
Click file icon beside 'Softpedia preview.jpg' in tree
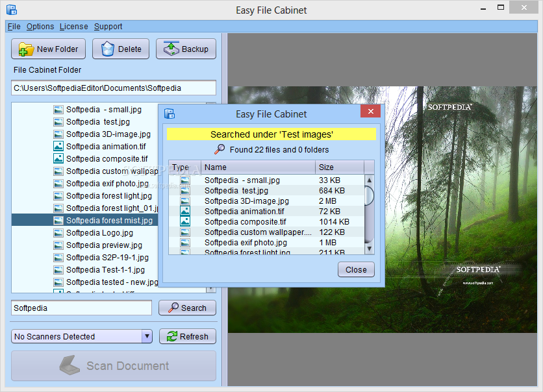(58, 245)
